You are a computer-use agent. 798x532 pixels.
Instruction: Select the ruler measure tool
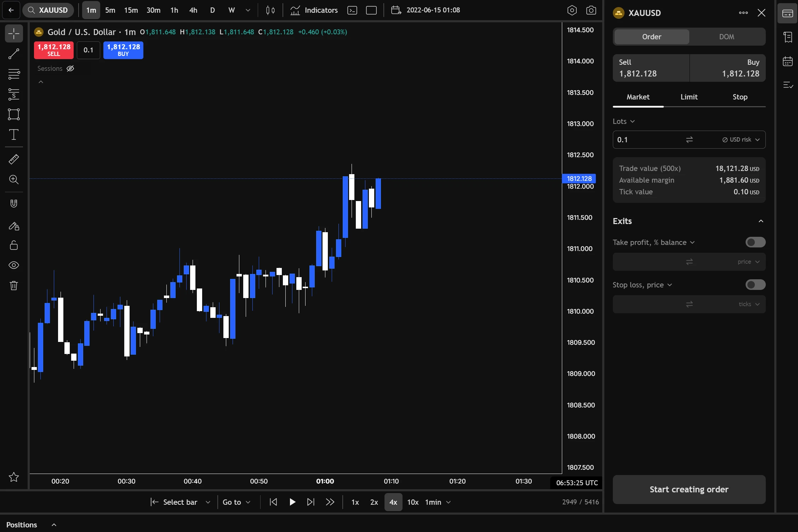tap(14, 159)
